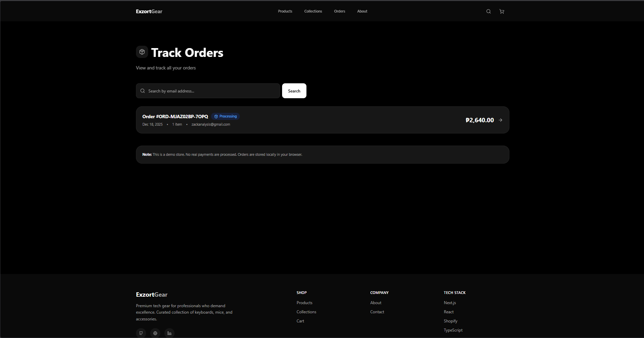This screenshot has width=644, height=338.
Task: Open the Products menu in top navigation
Action: click(x=285, y=12)
